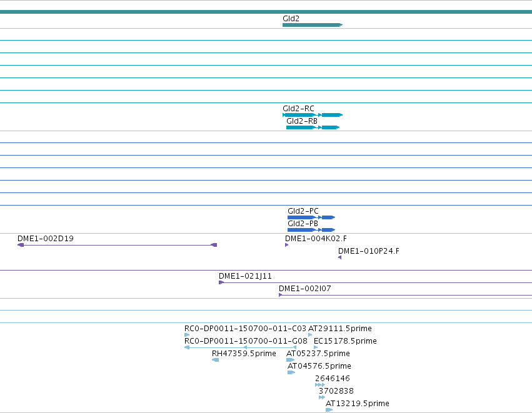Viewport: 532px width, 413px height.
Task: Click the Gld2-RC transcript label
Action: [x=298, y=109]
